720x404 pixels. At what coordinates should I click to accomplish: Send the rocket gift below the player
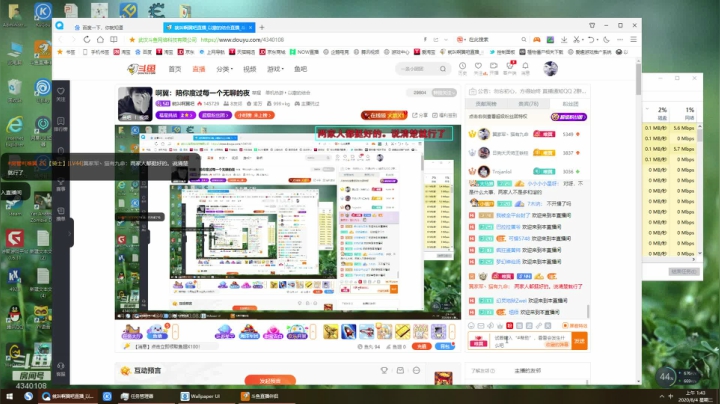click(x=349, y=331)
